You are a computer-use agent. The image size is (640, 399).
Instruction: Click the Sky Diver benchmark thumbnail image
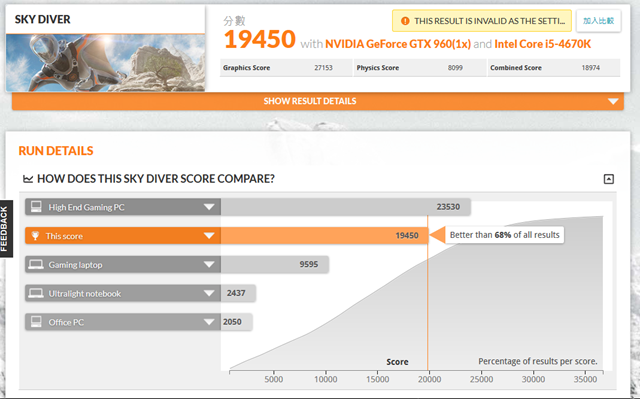pyautogui.click(x=105, y=62)
